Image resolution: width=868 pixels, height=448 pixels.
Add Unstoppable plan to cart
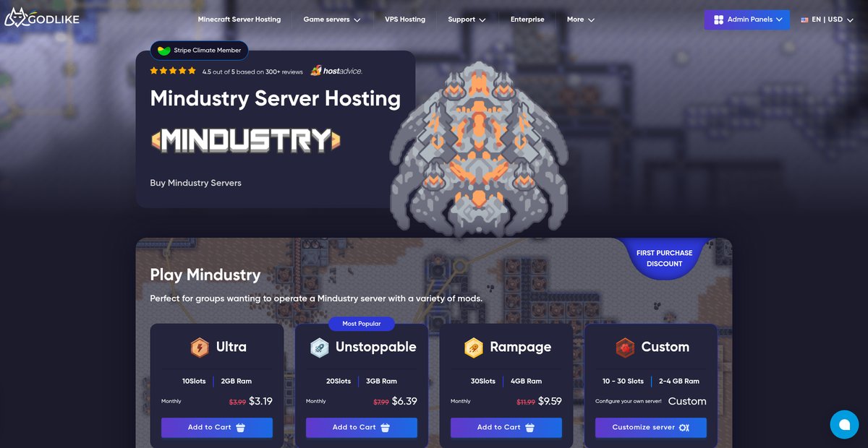[362, 427]
